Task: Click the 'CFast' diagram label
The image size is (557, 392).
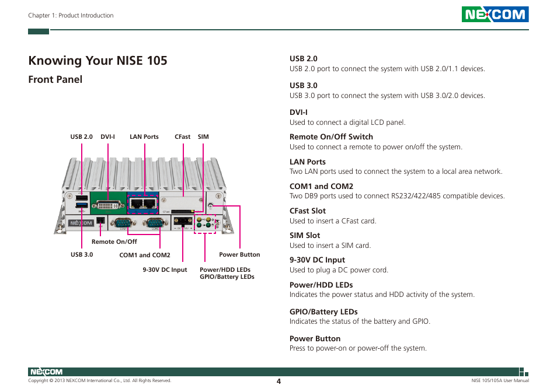Action: 182,137
